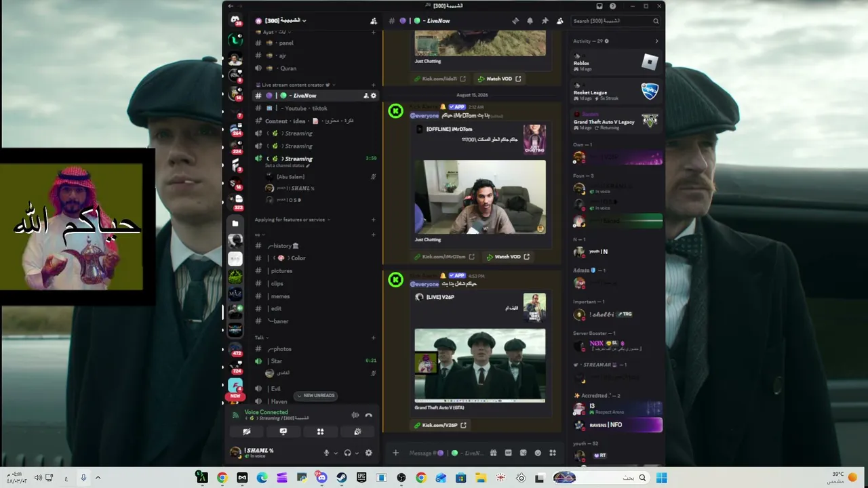Viewport: 868px width, 488px height.
Task: Open the Kick.com/V26P link
Action: (439, 425)
